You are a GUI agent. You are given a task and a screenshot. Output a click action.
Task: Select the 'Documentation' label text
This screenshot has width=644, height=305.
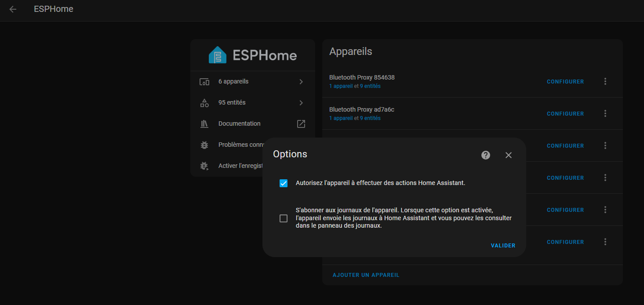[240, 124]
